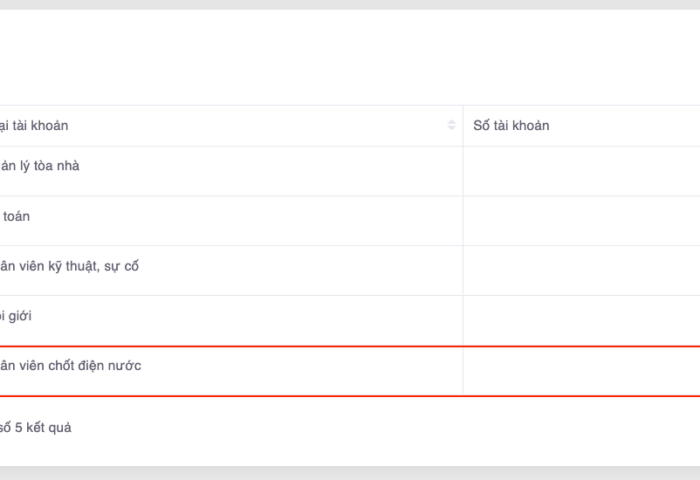Click the gray strip above the white panel
This screenshot has height=480, width=700.
[350, 4]
